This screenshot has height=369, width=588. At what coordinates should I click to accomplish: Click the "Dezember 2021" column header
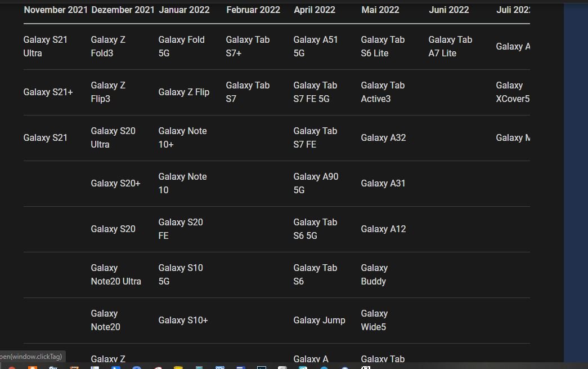pyautogui.click(x=123, y=10)
